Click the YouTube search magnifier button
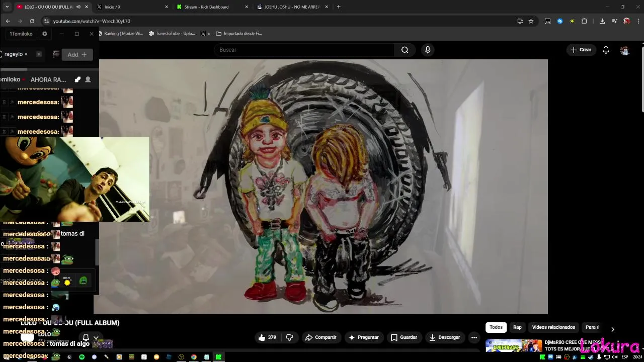Viewport: 644px width, 362px height. 405,50
